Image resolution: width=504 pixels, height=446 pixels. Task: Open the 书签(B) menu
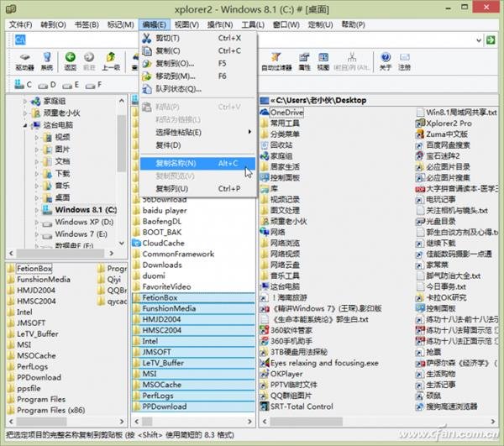(x=87, y=24)
